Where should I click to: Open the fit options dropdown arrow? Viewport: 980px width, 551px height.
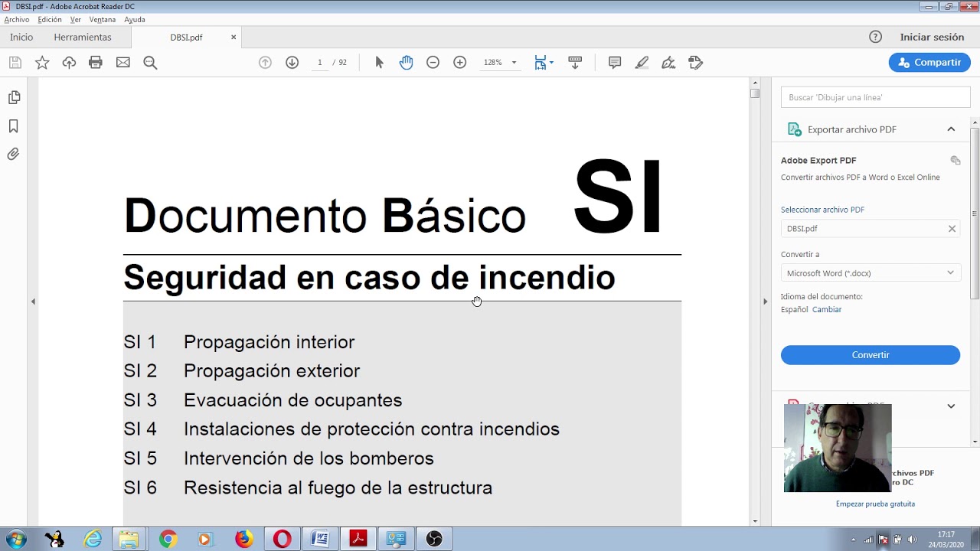551,63
